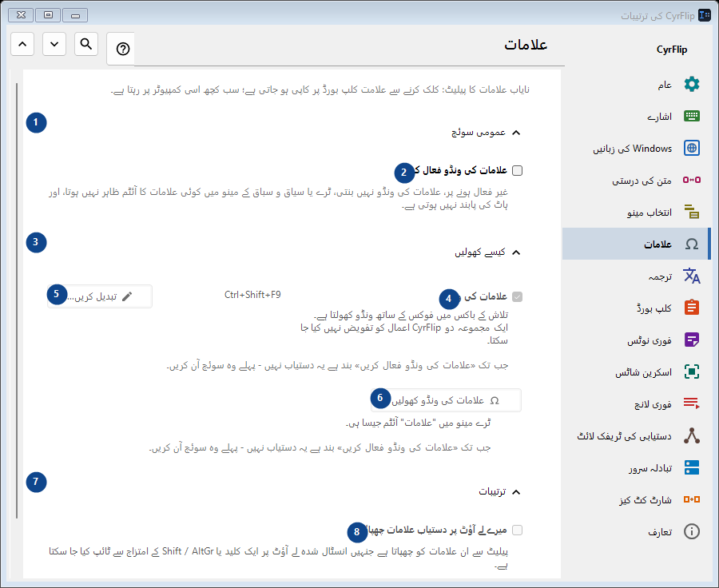Image resolution: width=719 pixels, height=588 pixels.
Task: Click the screenshot icon for اسکرین شاٹس
Action: coord(692,371)
